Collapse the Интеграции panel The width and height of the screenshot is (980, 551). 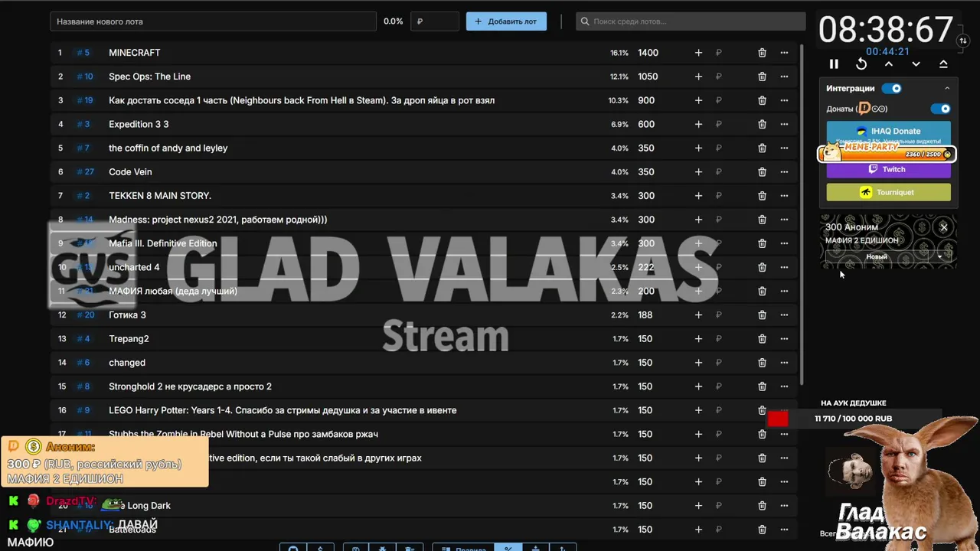pyautogui.click(x=947, y=89)
